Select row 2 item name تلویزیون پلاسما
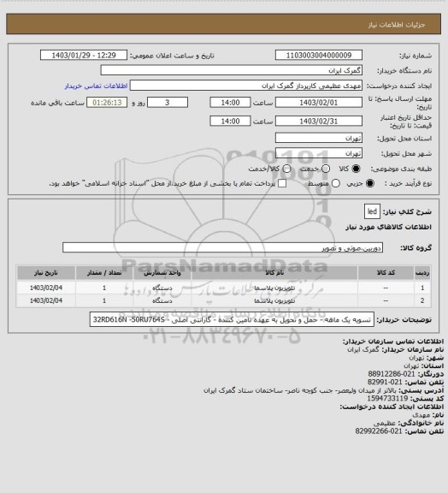Image resolution: width=448 pixels, height=493 pixels. (x=274, y=301)
